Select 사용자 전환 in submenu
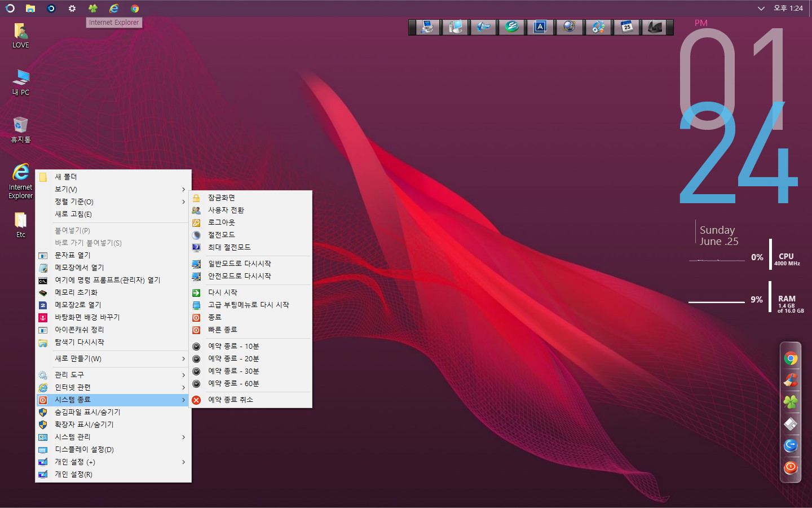Screen dimensions: 812x508 point(251,210)
